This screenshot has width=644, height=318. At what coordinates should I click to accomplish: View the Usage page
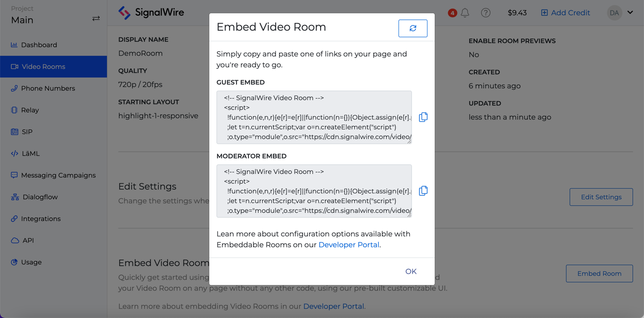click(x=53, y=262)
